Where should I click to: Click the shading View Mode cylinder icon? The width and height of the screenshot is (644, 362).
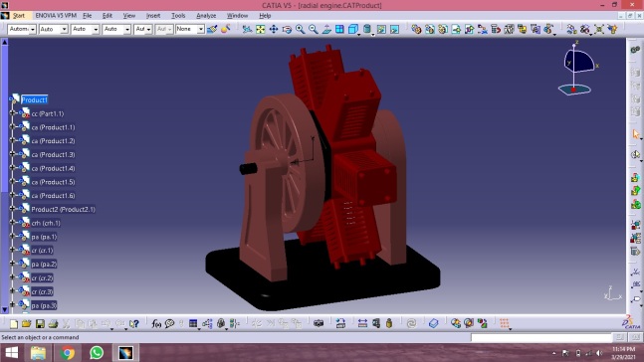tap(367, 29)
